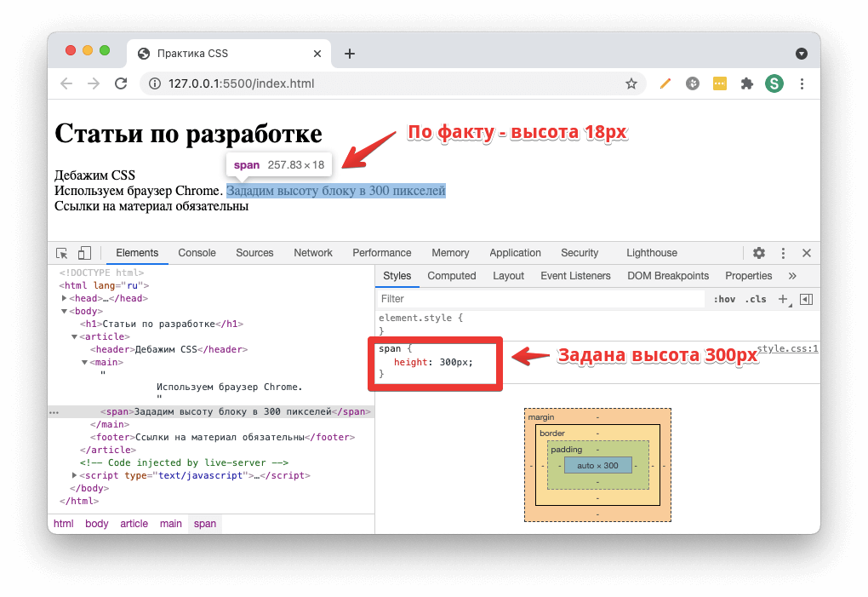
Task: Click the box model content auto × 300
Action: pyautogui.click(x=598, y=466)
